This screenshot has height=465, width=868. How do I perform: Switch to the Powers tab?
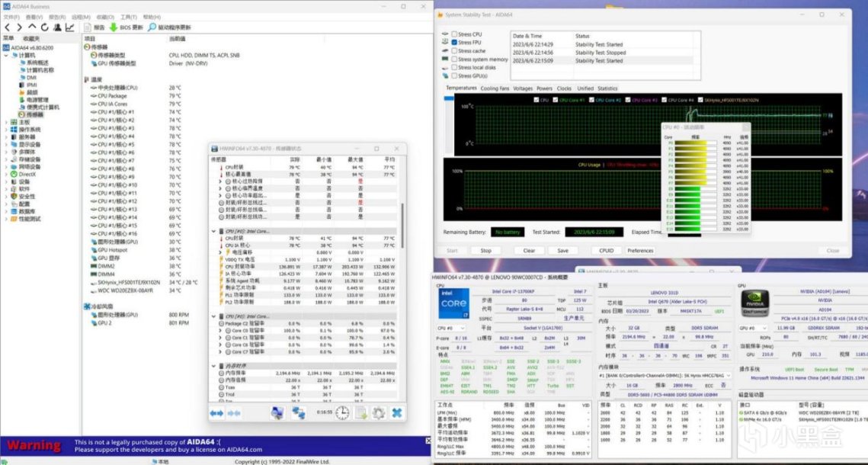click(544, 88)
